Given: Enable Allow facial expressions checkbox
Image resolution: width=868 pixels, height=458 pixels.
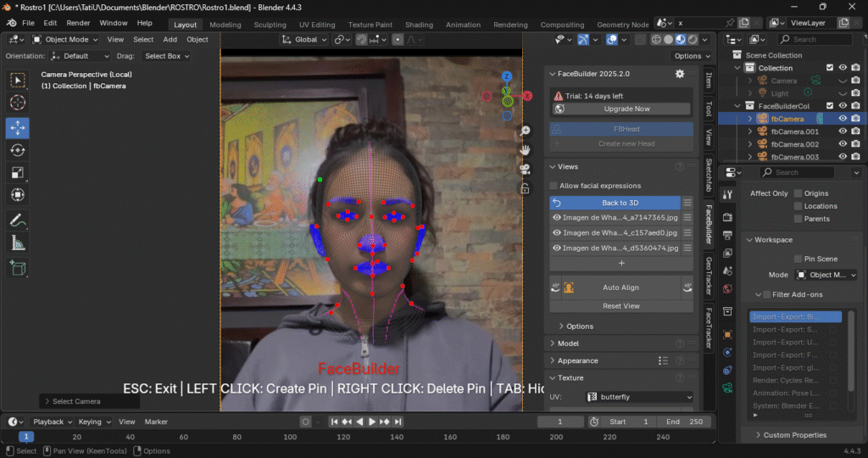Looking at the screenshot, I should tap(554, 186).
